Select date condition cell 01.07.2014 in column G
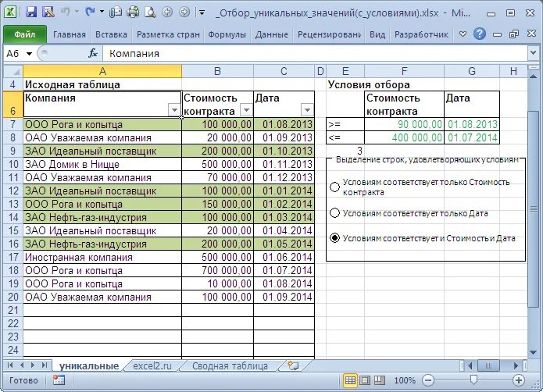 (x=472, y=137)
